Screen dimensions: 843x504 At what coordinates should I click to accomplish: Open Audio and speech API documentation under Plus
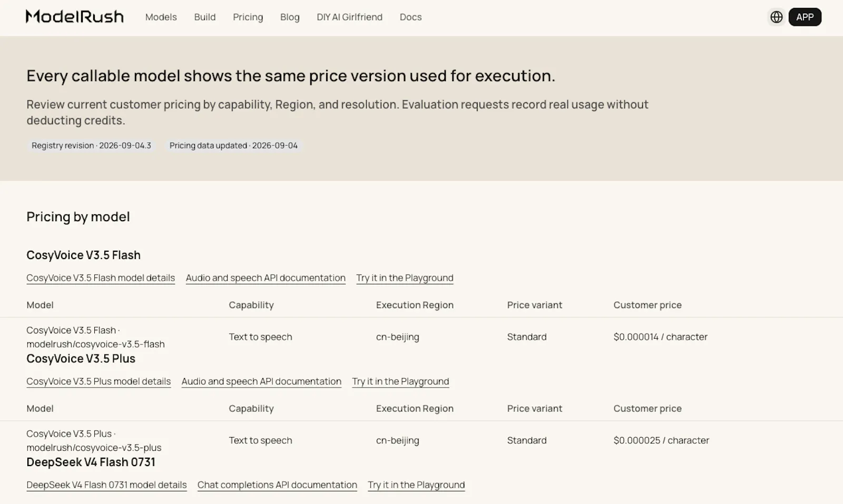point(261,381)
